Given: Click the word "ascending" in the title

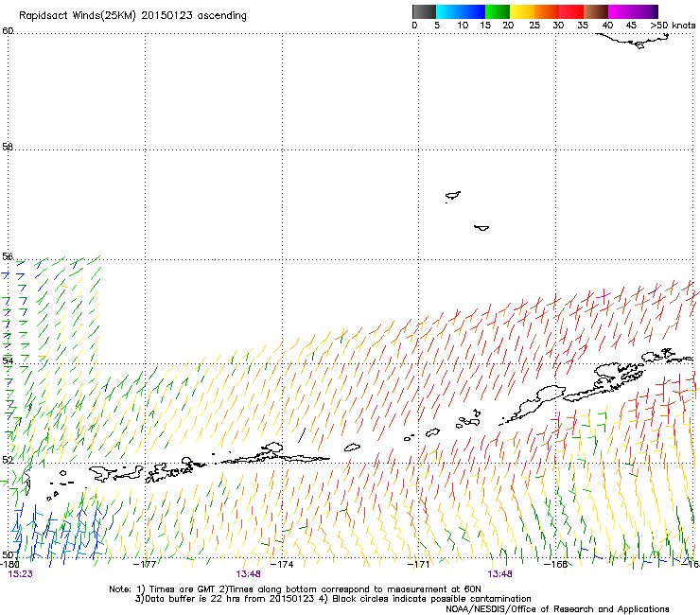Looking at the screenshot, I should (x=222, y=16).
